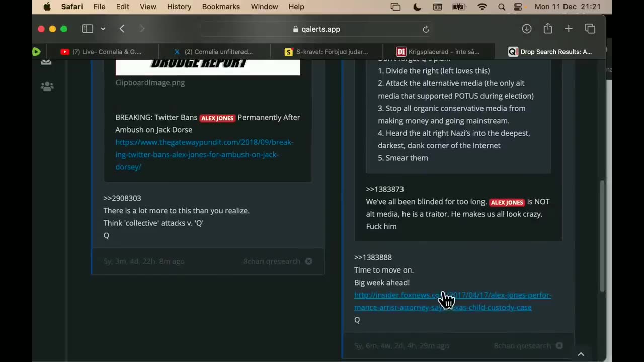644x362 pixels.
Task: Show tab overview icon
Action: coord(590,29)
